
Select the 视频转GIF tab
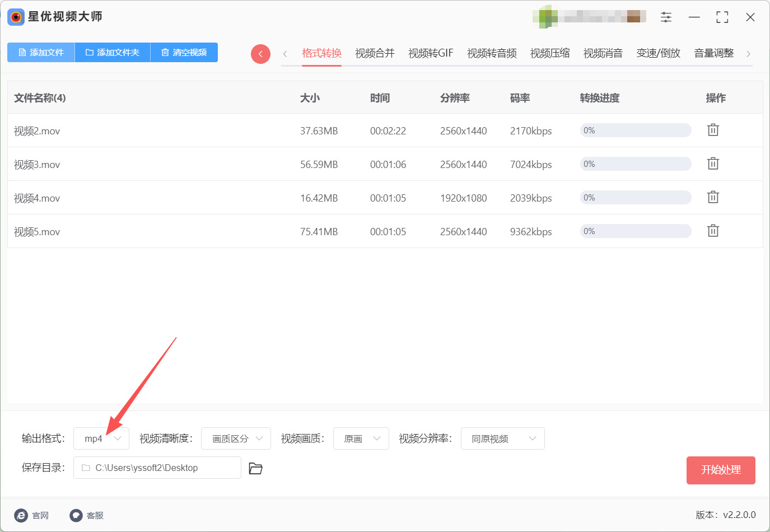click(431, 53)
